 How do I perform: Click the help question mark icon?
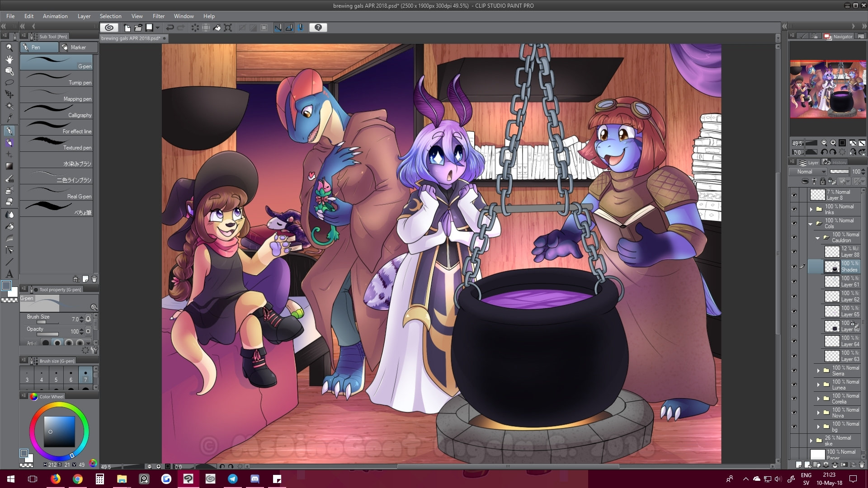pyautogui.click(x=318, y=28)
